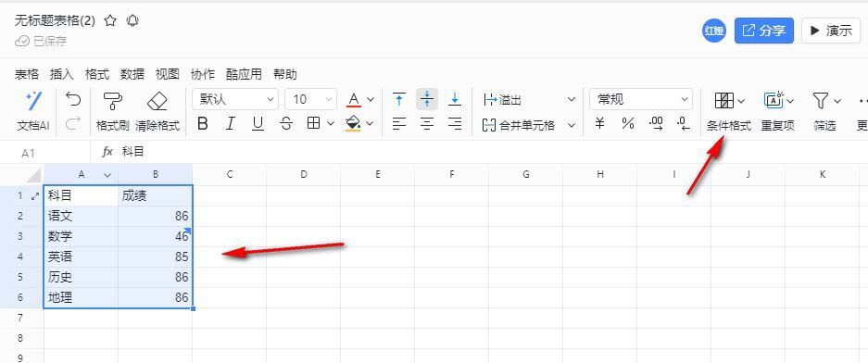Click the undo arrow icon
The width and height of the screenshot is (868, 363).
pyautogui.click(x=73, y=99)
